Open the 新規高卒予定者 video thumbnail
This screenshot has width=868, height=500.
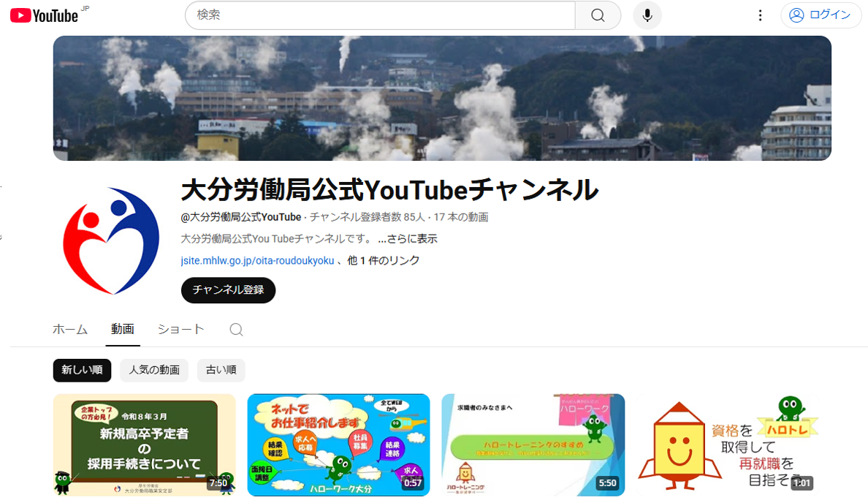144,444
